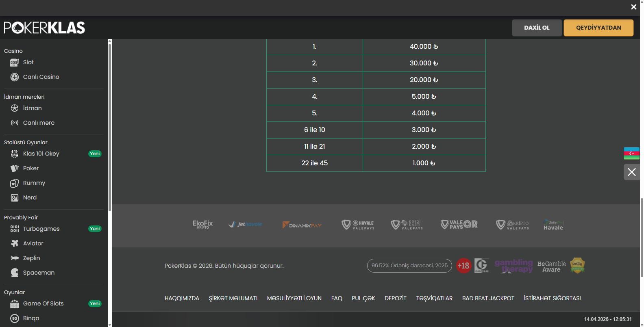
Task: Click the Vale QR Pays logo
Action: [459, 224]
